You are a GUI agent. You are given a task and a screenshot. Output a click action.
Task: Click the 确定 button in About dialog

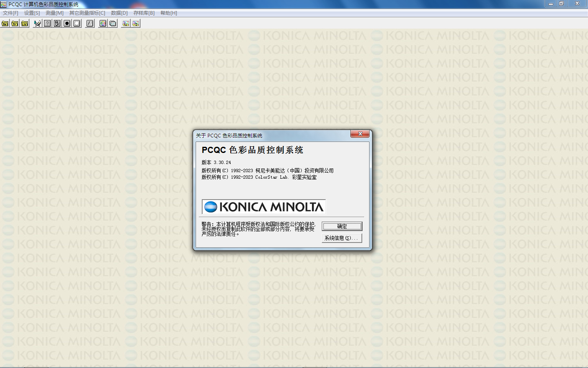(342, 226)
